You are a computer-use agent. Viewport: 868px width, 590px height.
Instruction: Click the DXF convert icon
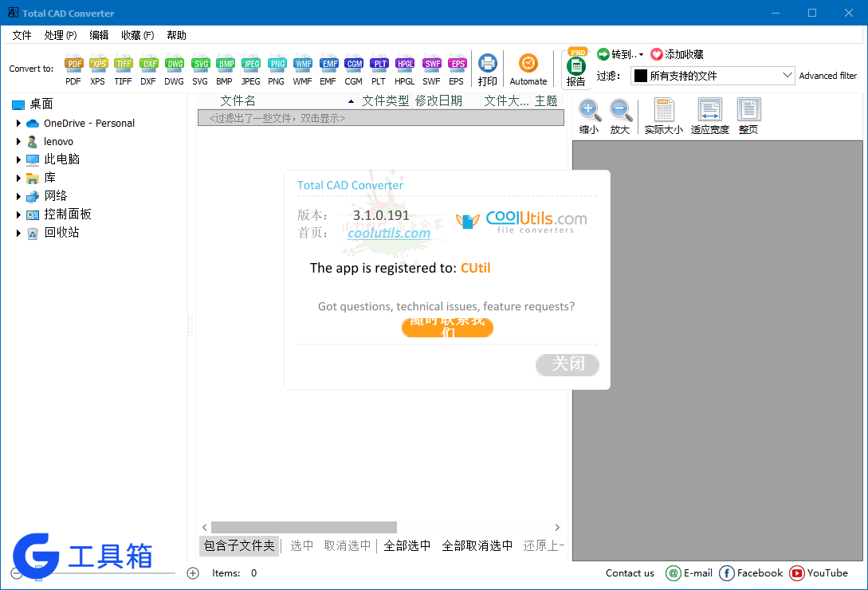click(148, 70)
